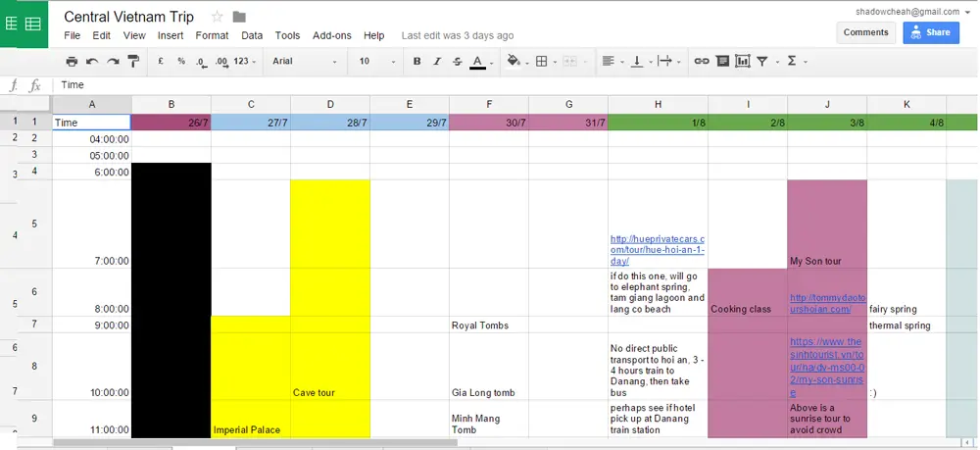
Task: Open the Format menu
Action: point(212,35)
